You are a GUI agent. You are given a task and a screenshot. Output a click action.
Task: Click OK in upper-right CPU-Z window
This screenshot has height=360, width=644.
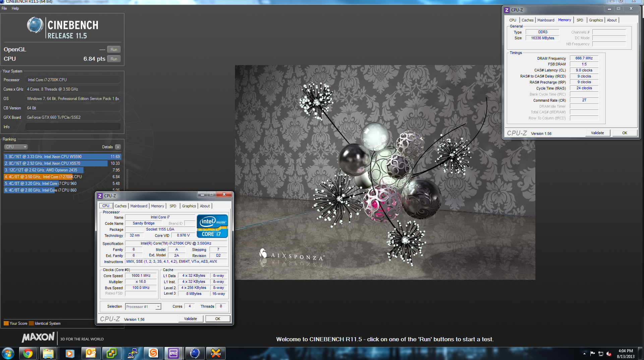tap(625, 133)
